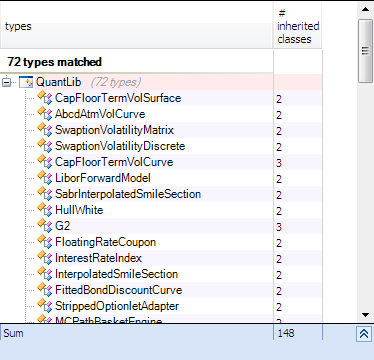Click inherited count for CapFloorTermVolCurve
Viewport: 374px width, 360px height.
click(x=279, y=163)
